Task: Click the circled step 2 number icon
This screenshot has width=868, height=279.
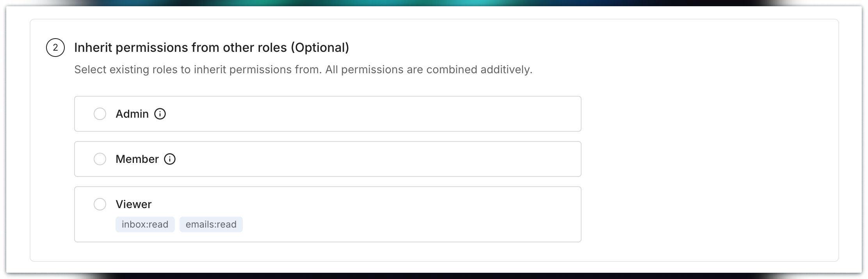Action: (x=55, y=48)
